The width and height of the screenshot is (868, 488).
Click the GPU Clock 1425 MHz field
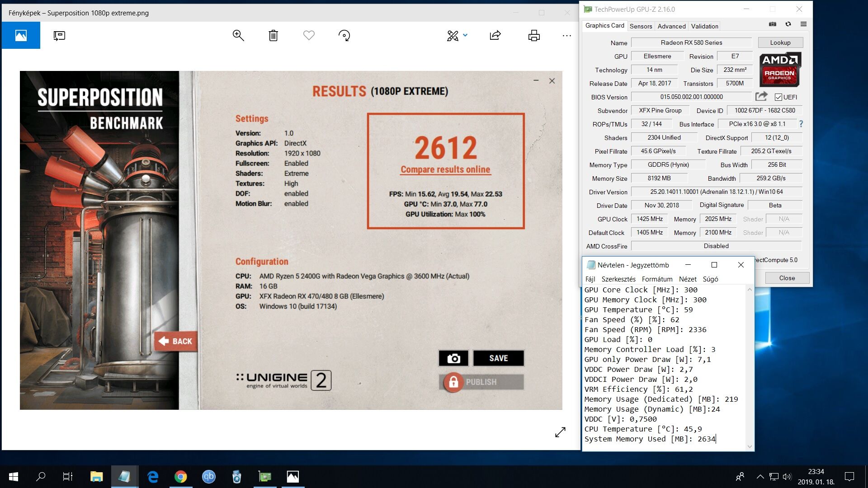[650, 219]
